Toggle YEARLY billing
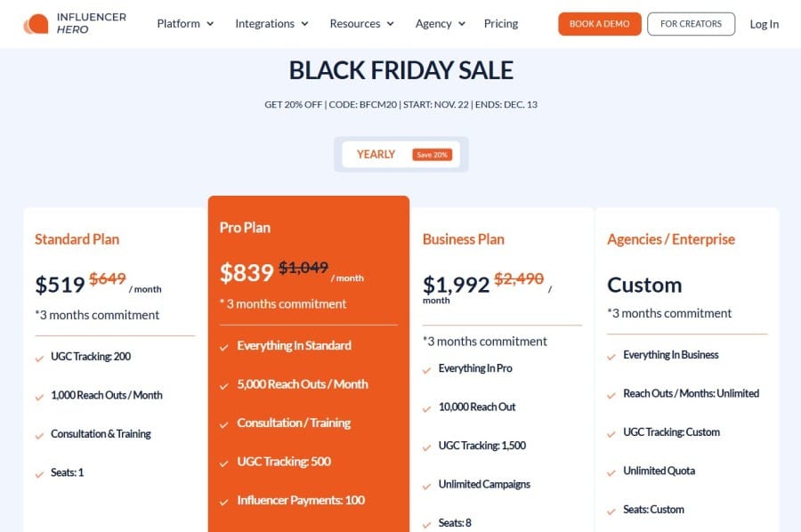Viewport: 801px width, 532px height. click(375, 154)
